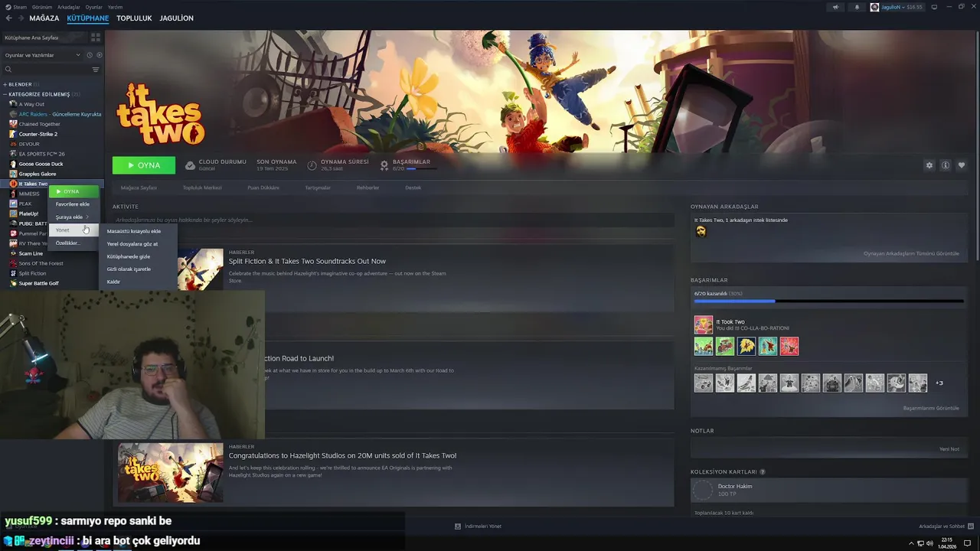Click the library grid view icon
This screenshot has height=551, width=980.
pos(96,37)
